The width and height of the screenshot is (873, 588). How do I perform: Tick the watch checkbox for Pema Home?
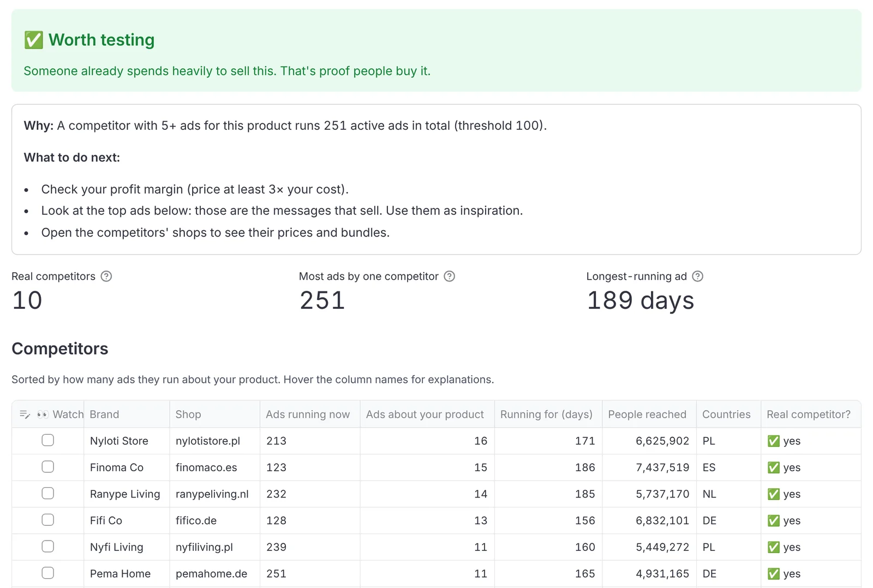point(48,573)
